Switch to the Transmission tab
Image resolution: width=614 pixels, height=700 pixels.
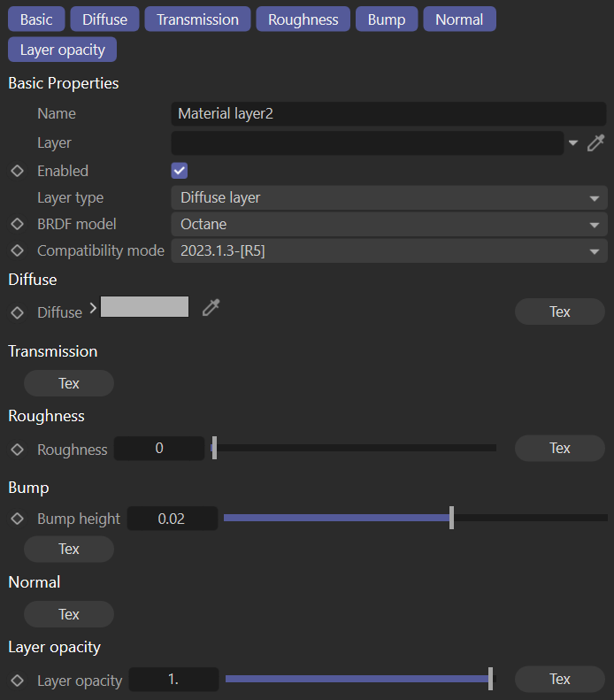coord(197,19)
